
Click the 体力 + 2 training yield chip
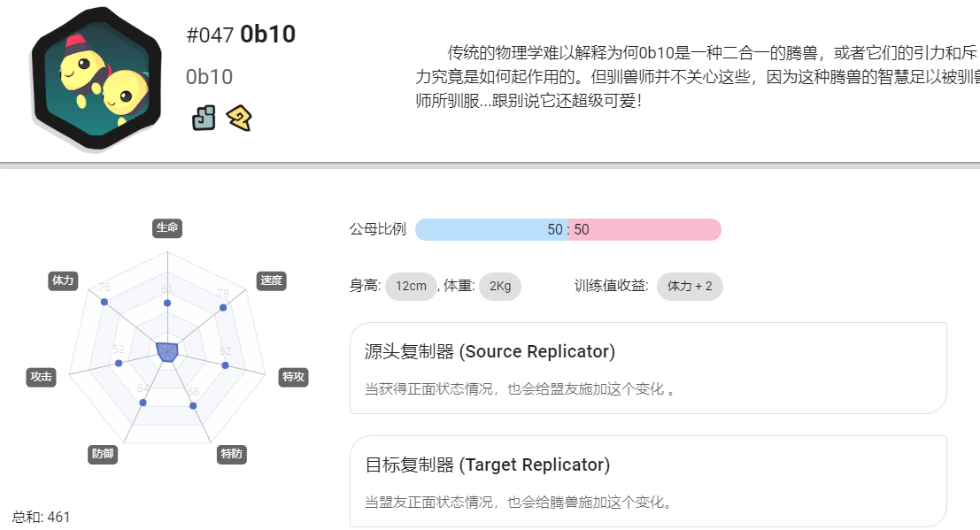pyautogui.click(x=690, y=287)
